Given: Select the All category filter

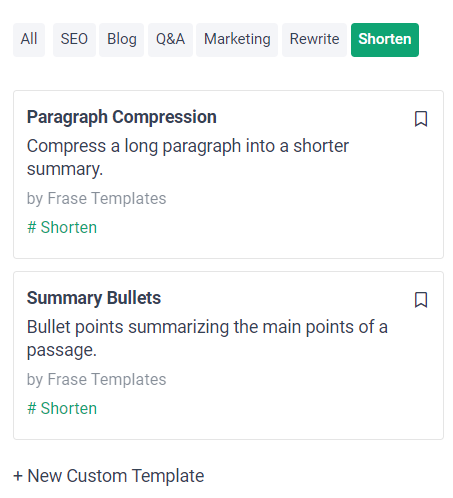Looking at the screenshot, I should coord(29,40).
